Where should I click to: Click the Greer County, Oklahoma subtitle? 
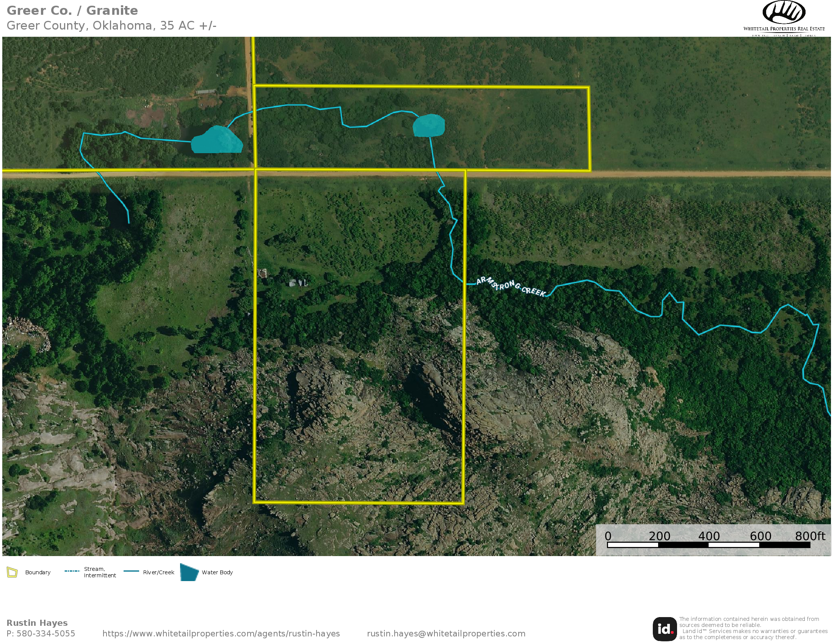pos(111,25)
